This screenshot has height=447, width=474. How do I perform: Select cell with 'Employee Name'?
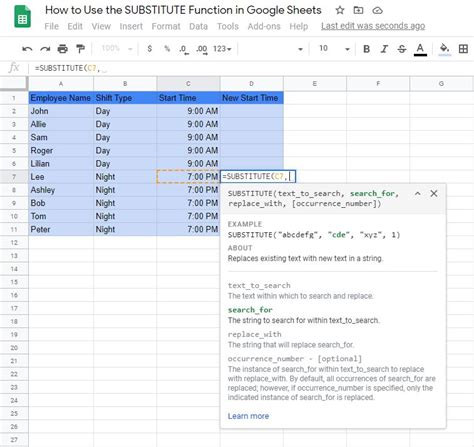pos(61,98)
